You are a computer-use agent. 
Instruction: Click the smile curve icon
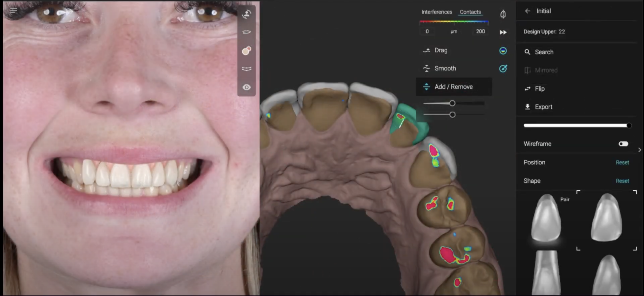point(247,69)
